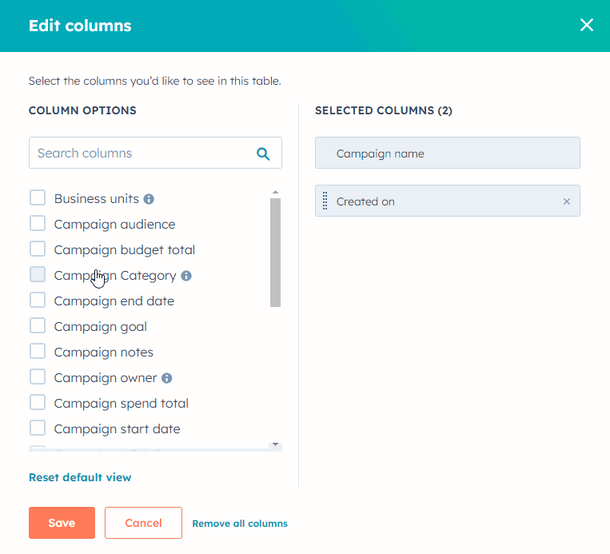This screenshot has width=610, height=554.
Task: Click the search magnifier icon
Action: click(263, 154)
